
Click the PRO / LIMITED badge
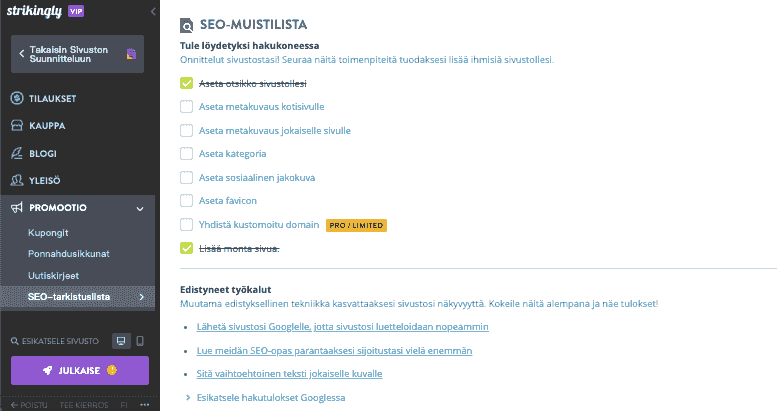(x=356, y=226)
